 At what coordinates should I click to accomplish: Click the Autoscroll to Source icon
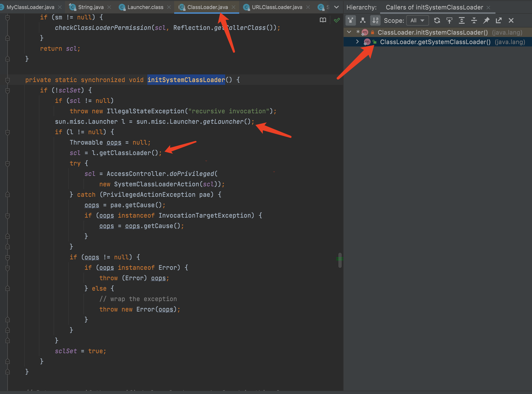click(449, 21)
